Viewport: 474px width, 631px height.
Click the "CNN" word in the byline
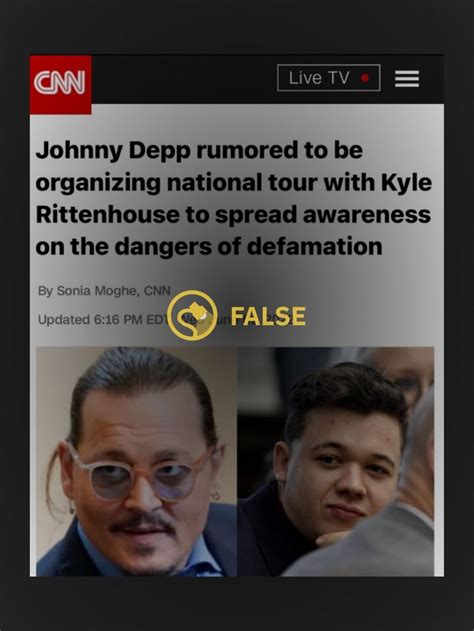click(x=157, y=291)
